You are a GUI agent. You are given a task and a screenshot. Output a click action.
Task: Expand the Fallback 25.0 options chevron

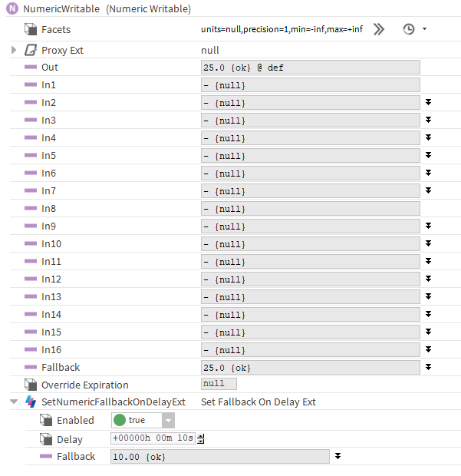point(428,367)
